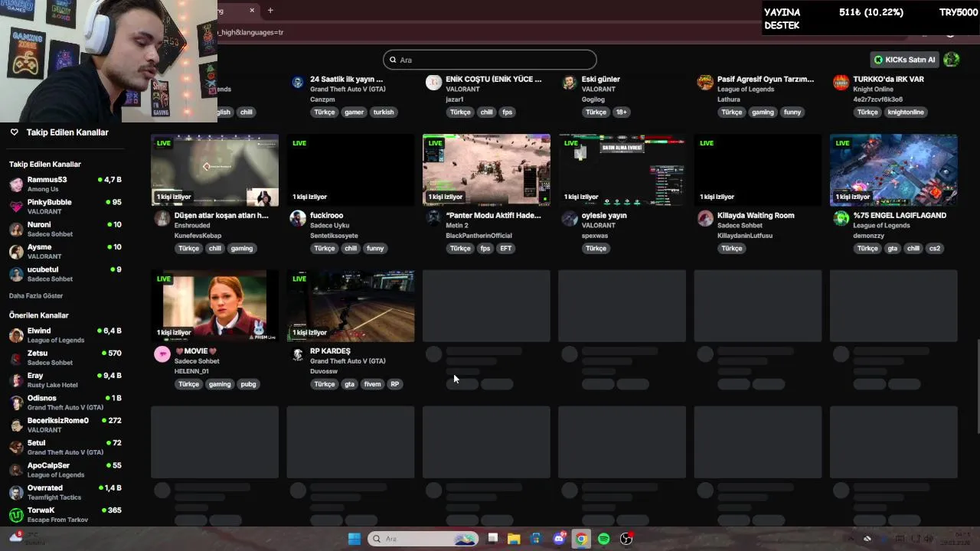980x551 pixels.
Task: Open ucubetul followed channel
Action: [x=65, y=274]
